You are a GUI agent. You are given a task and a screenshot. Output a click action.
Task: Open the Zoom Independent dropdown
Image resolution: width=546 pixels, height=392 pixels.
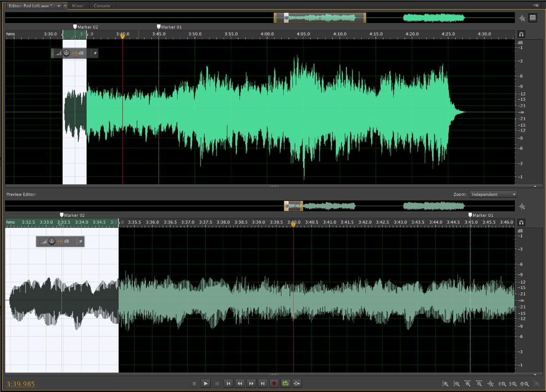click(493, 194)
